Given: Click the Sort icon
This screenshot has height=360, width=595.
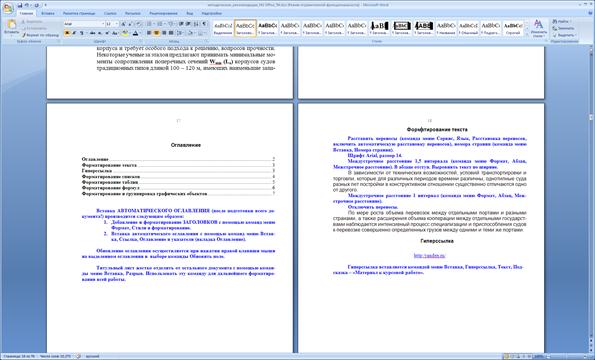Looking at the screenshot, I should tap(196, 24).
